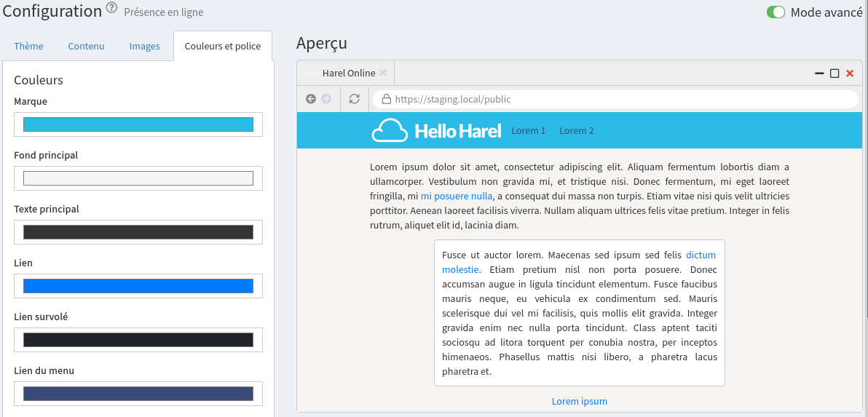Viewport: 868px width, 417px height.
Task: Open the Fond principal color picker
Action: tap(138, 178)
